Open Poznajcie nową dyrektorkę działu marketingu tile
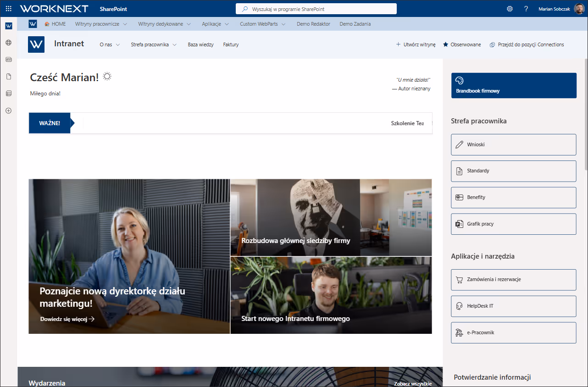 [129, 256]
